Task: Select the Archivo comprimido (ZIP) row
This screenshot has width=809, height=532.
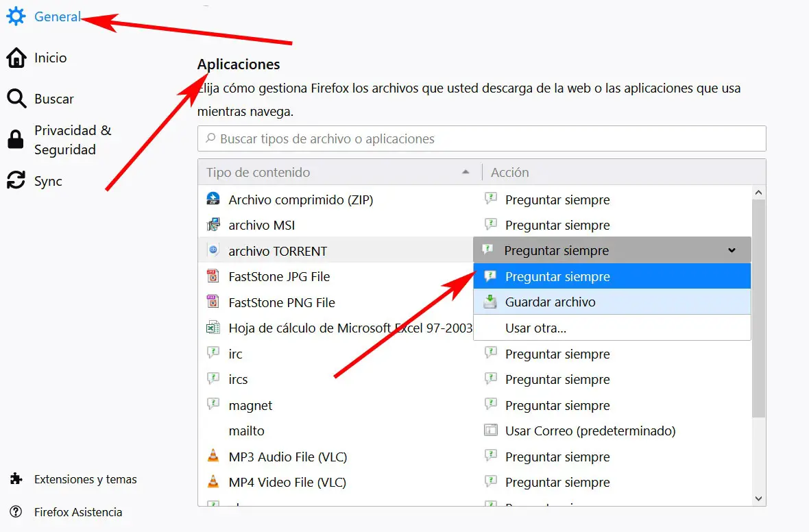Action: (335, 199)
